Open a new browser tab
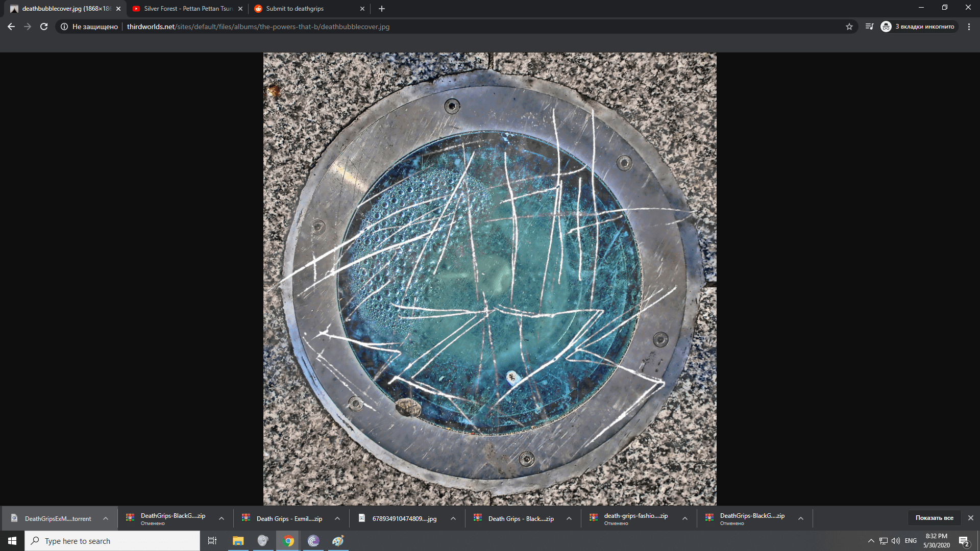Screen dimensions: 980x551 (381, 8)
